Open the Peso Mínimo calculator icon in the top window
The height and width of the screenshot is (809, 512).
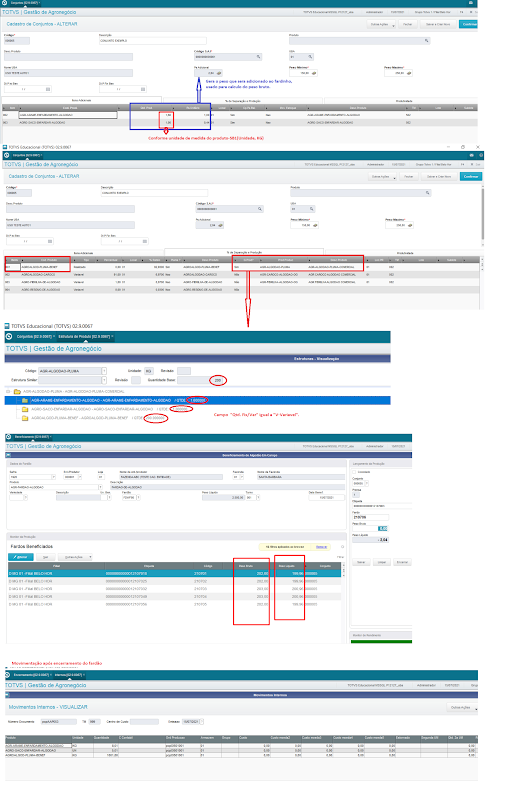tap(314, 73)
